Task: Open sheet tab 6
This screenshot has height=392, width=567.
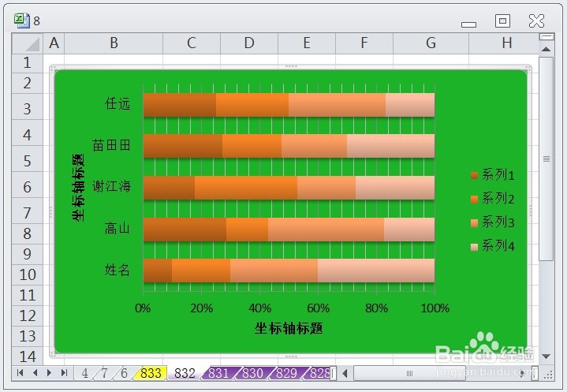Action: [x=124, y=373]
